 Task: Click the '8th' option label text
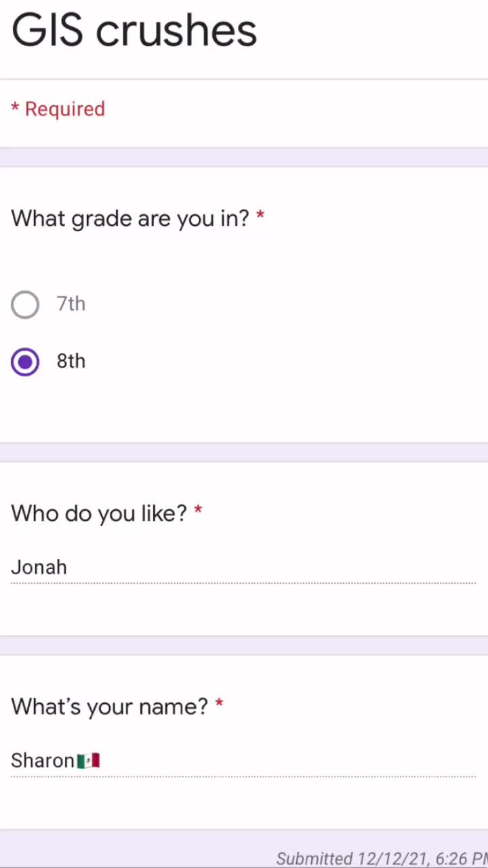(71, 361)
